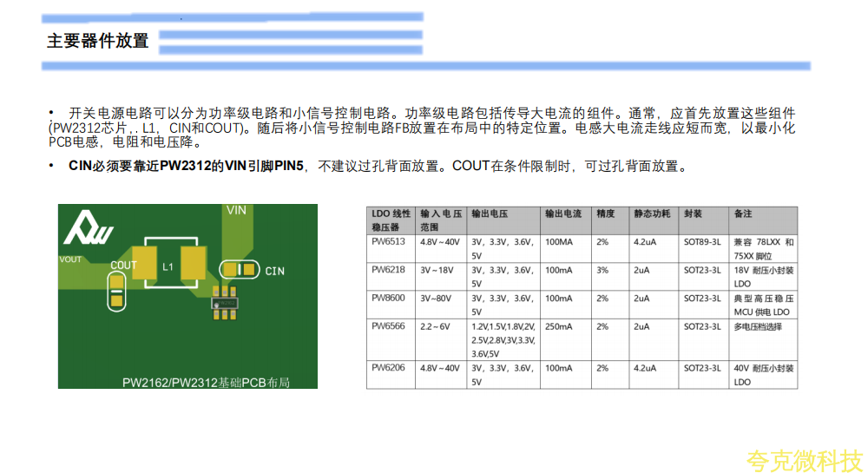Click the 夸克微科技 watermark text
Image resolution: width=868 pixels, height=473 pixels.
pyautogui.click(x=805, y=459)
